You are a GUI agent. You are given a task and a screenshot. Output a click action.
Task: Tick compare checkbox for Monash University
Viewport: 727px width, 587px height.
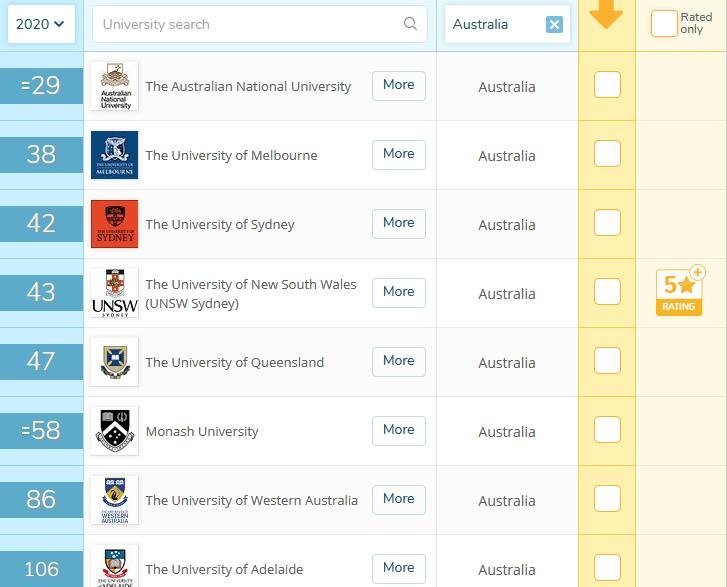click(607, 431)
